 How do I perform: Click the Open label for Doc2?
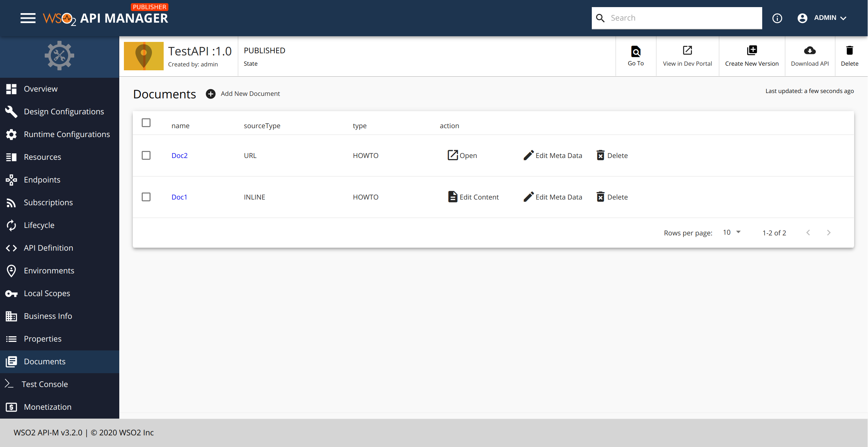coord(468,156)
